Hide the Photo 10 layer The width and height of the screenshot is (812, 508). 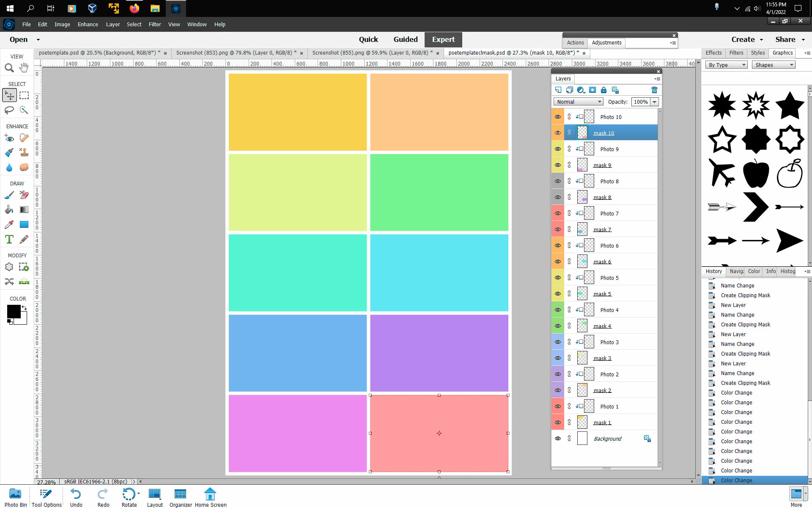(558, 117)
